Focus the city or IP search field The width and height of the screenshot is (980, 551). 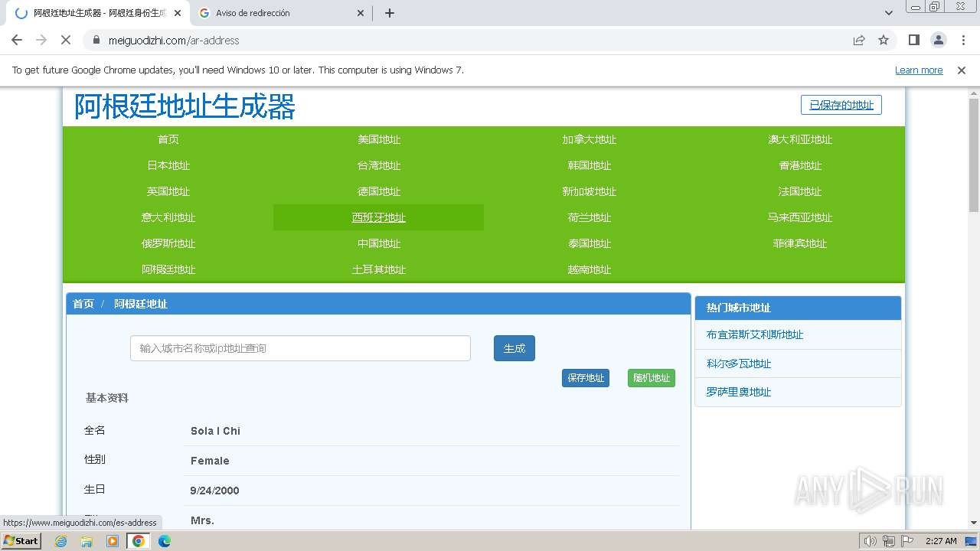tap(300, 348)
